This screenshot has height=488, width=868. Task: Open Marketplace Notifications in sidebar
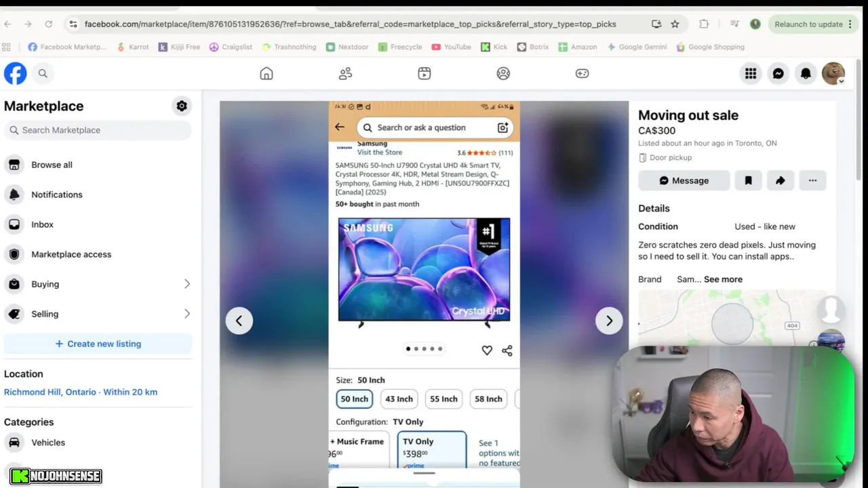point(98,195)
